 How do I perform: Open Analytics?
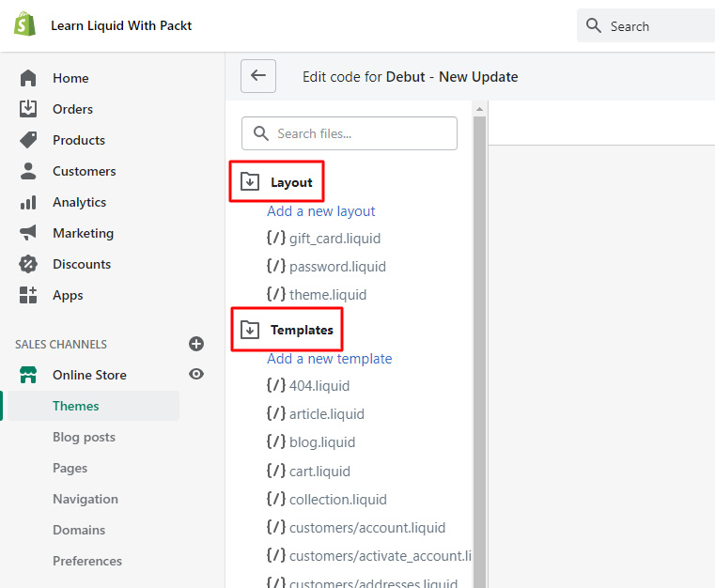click(x=79, y=202)
